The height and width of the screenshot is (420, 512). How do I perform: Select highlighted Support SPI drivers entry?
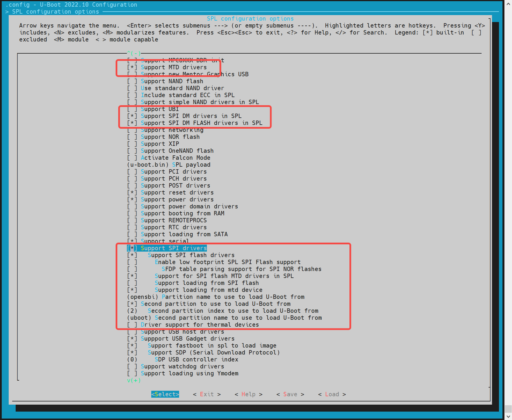point(173,248)
